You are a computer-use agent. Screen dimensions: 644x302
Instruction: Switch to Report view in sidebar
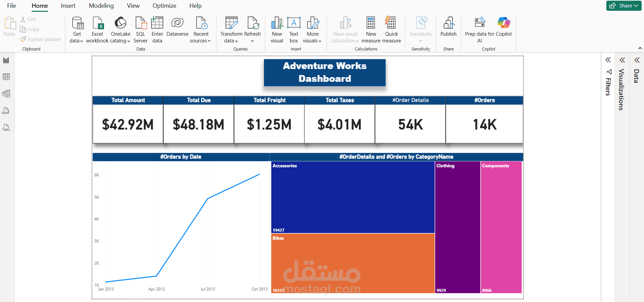click(x=6, y=60)
